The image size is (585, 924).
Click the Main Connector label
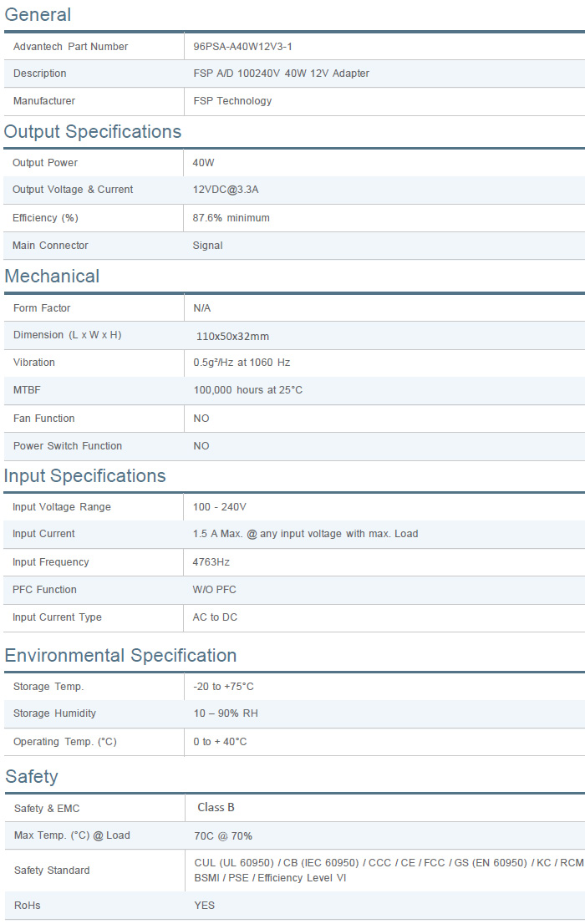[x=50, y=246]
